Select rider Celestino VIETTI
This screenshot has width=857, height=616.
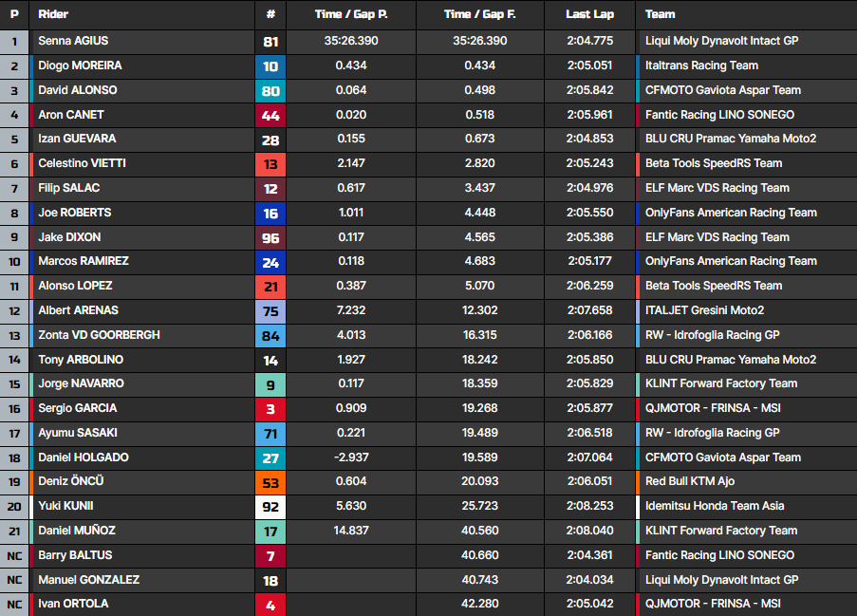tap(82, 163)
